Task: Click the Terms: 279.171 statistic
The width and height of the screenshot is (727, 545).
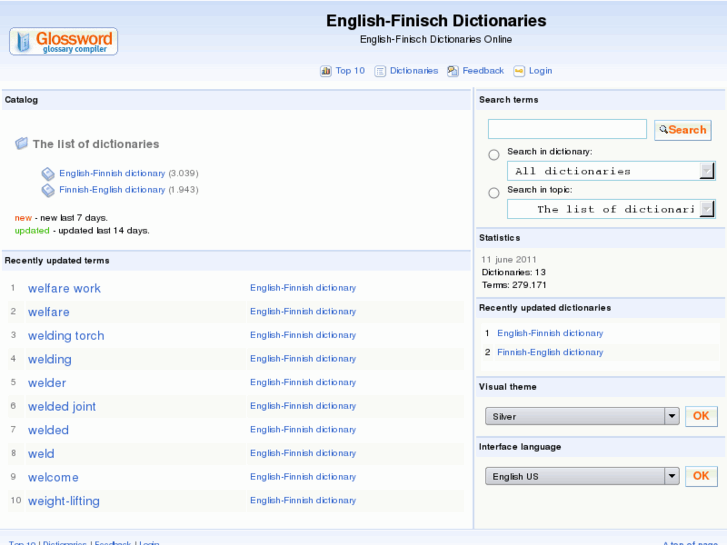Action: pos(514,285)
